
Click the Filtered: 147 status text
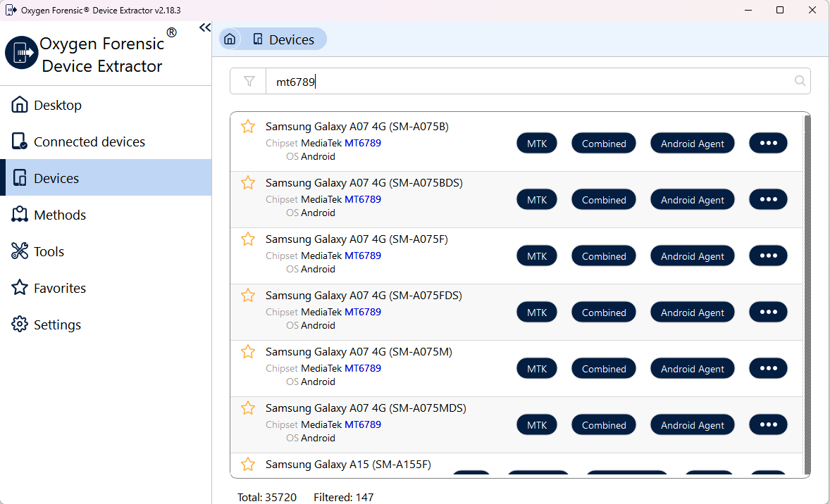click(344, 497)
